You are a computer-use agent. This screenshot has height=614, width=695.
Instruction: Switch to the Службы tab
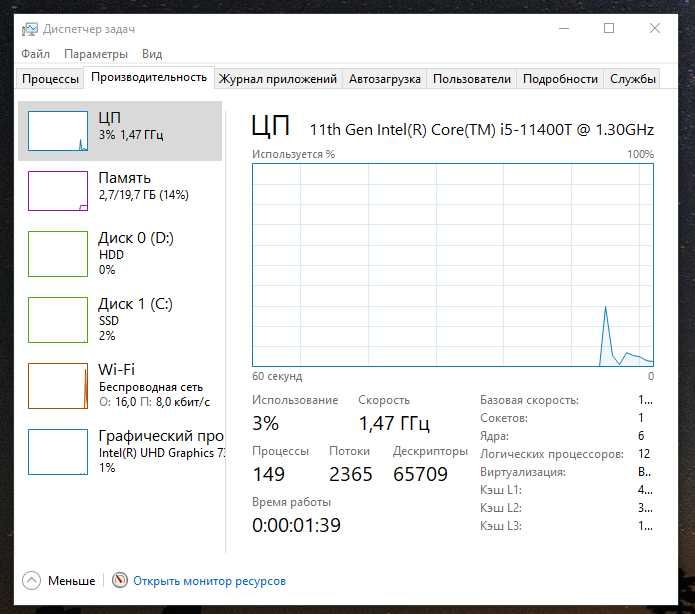(633, 79)
